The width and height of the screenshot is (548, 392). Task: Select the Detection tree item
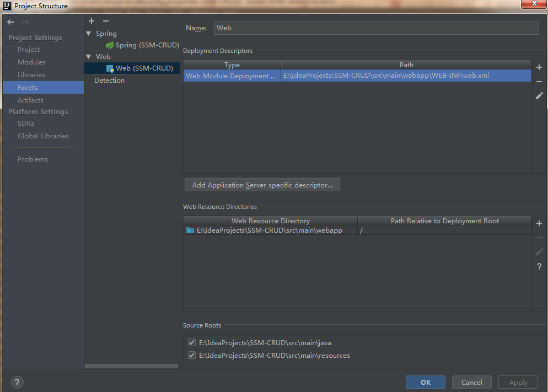click(x=109, y=80)
